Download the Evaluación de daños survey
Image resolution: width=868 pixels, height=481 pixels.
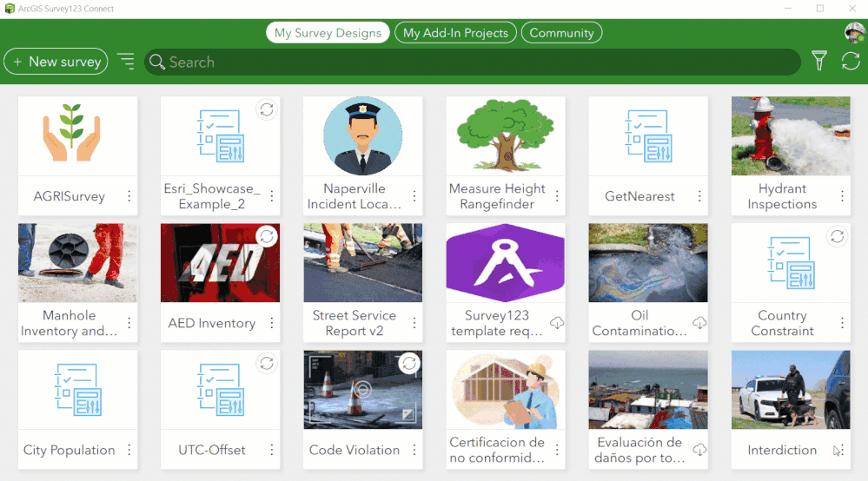point(699,450)
